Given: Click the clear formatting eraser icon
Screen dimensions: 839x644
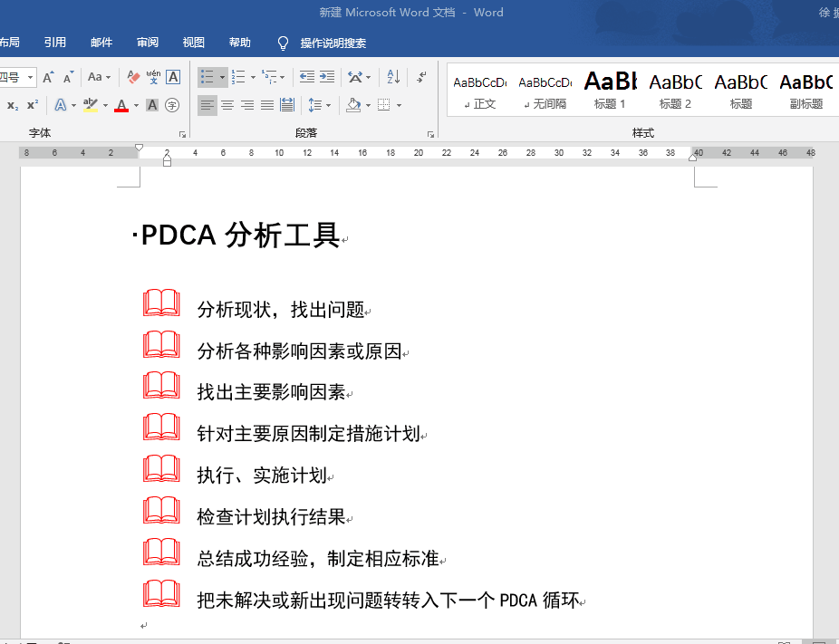Looking at the screenshot, I should 133,77.
